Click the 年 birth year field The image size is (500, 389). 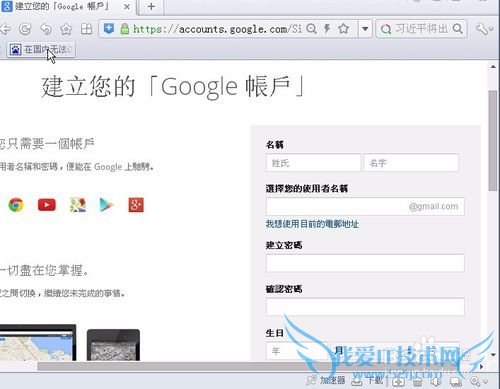tap(297, 351)
